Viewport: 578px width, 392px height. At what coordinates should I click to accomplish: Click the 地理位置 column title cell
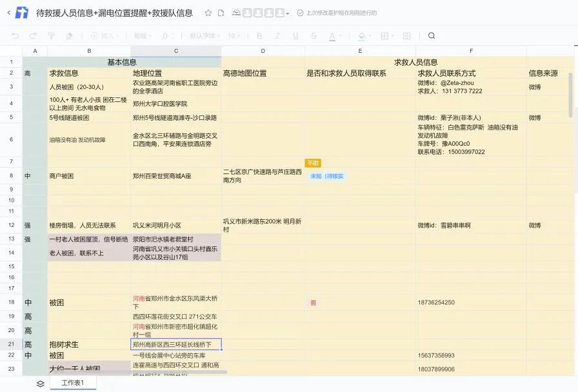point(176,73)
